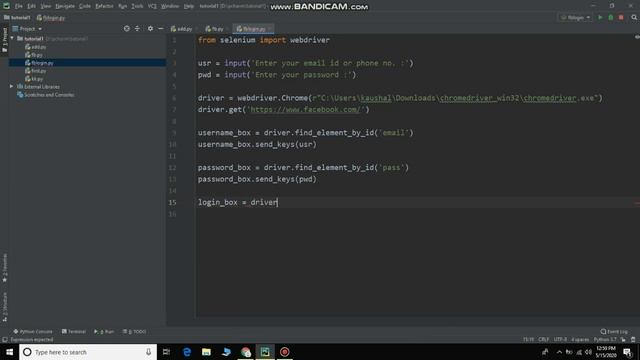Open the Refactor menu
Screen dimensions: 640x360
tap(104, 6)
